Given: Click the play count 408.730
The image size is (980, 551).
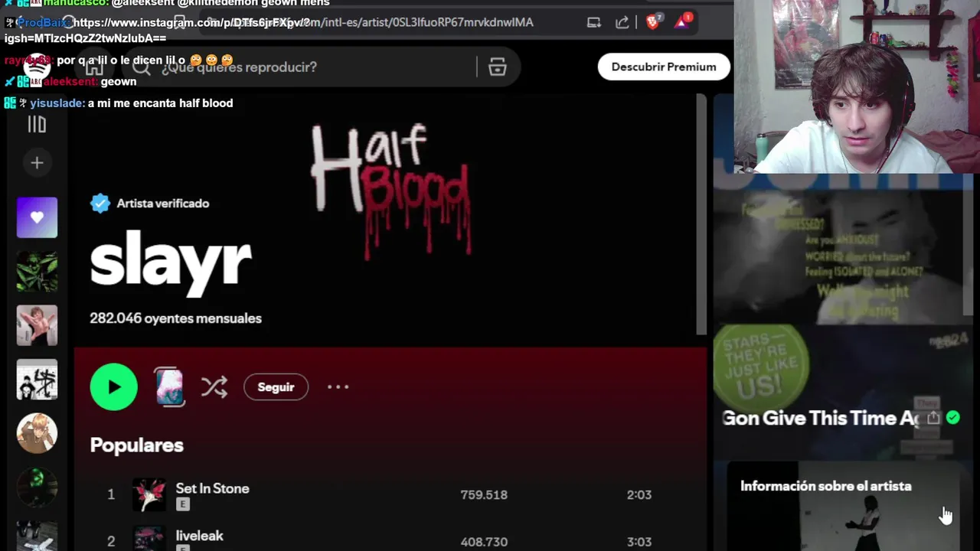Looking at the screenshot, I should coord(484,542).
